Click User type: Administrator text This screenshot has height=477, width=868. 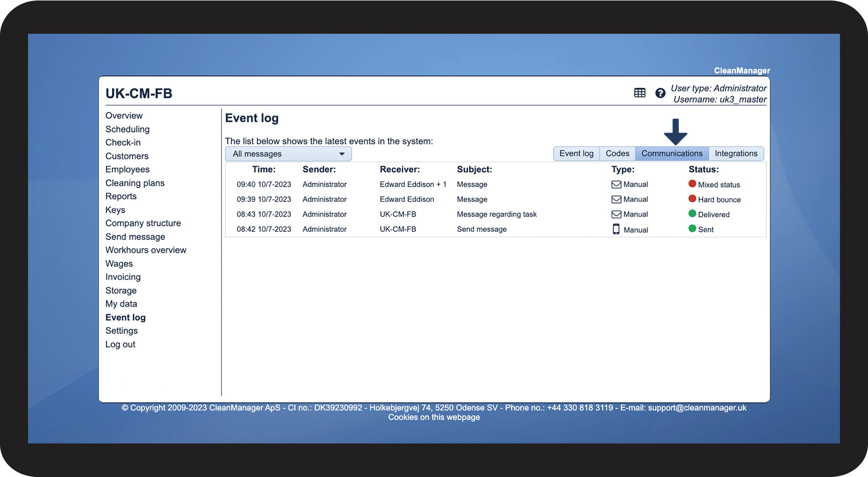point(719,88)
